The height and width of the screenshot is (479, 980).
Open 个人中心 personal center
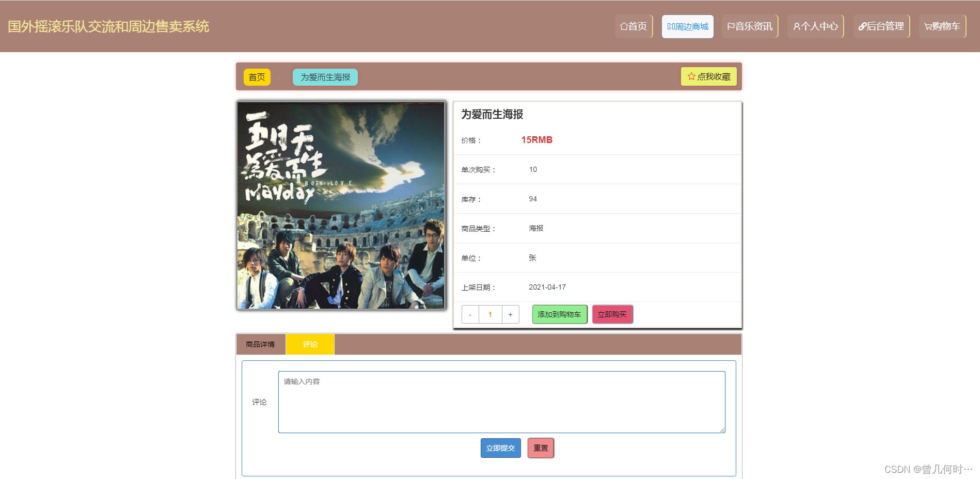point(816,26)
